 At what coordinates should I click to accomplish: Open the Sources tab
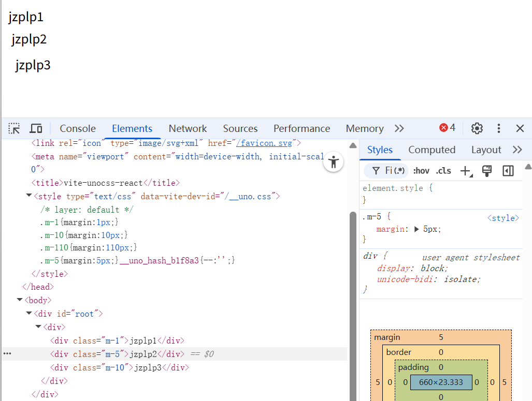tap(240, 128)
